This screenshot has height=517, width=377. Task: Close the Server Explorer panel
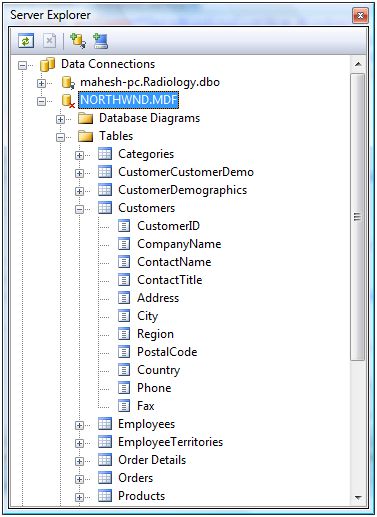(360, 16)
